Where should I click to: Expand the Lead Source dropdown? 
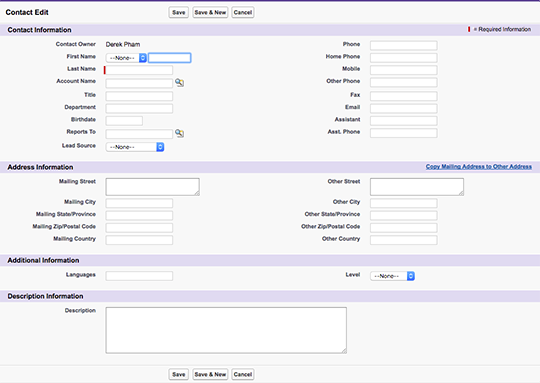pyautogui.click(x=135, y=147)
